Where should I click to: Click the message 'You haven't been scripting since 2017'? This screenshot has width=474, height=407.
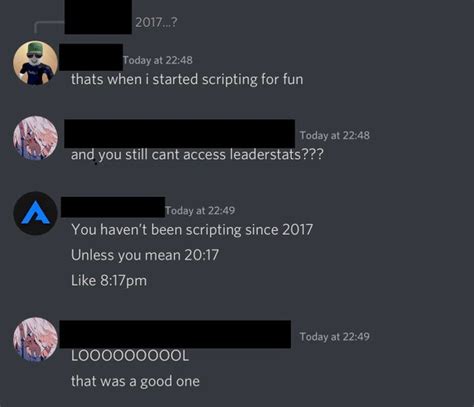192,230
